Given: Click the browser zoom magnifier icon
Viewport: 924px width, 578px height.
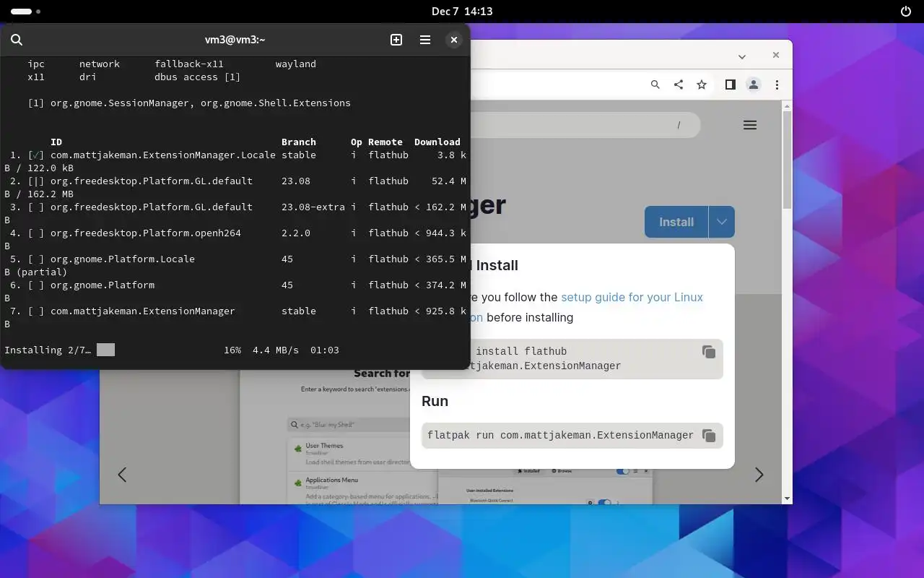Looking at the screenshot, I should point(655,85).
